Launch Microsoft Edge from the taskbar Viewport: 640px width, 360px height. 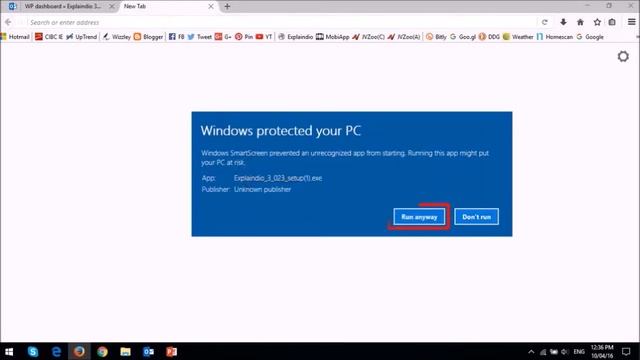56,351
